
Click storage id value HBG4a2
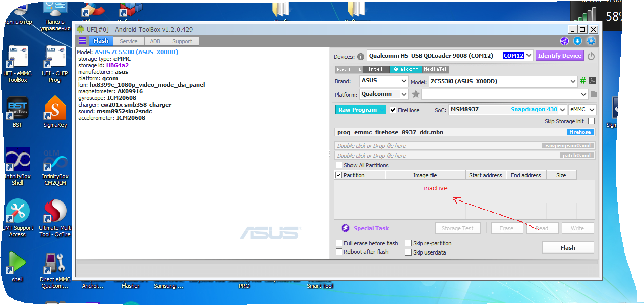[x=117, y=65]
